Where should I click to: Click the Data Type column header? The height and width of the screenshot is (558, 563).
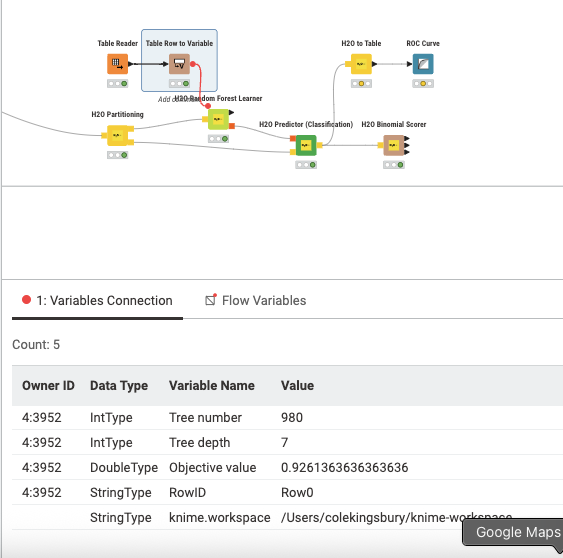point(119,385)
